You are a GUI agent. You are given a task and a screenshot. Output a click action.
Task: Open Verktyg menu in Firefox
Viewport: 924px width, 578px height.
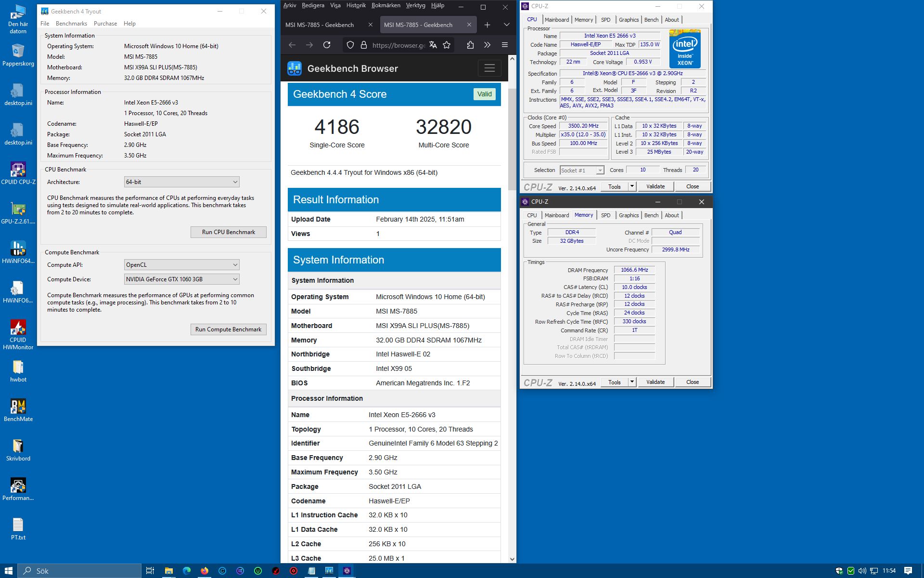(x=416, y=5)
